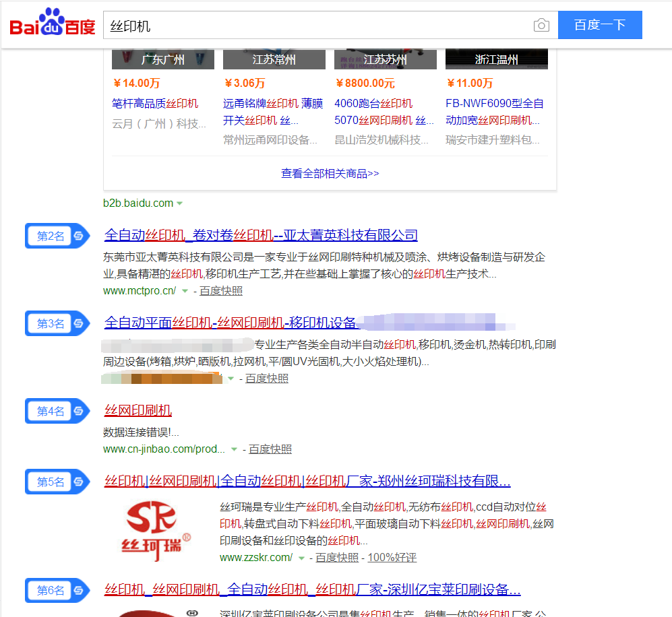Open 百度快照 for the 第3名 result
Viewport: 672px width, 617px height.
click(266, 379)
